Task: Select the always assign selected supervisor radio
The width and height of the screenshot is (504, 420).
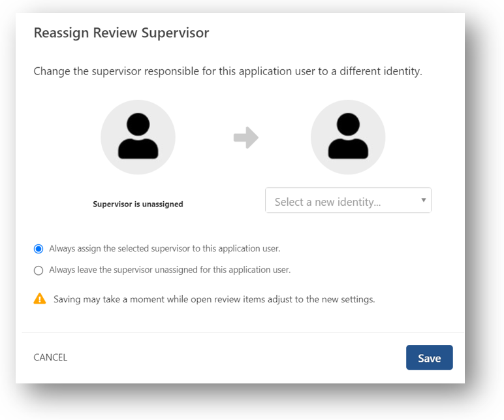Action: [39, 249]
